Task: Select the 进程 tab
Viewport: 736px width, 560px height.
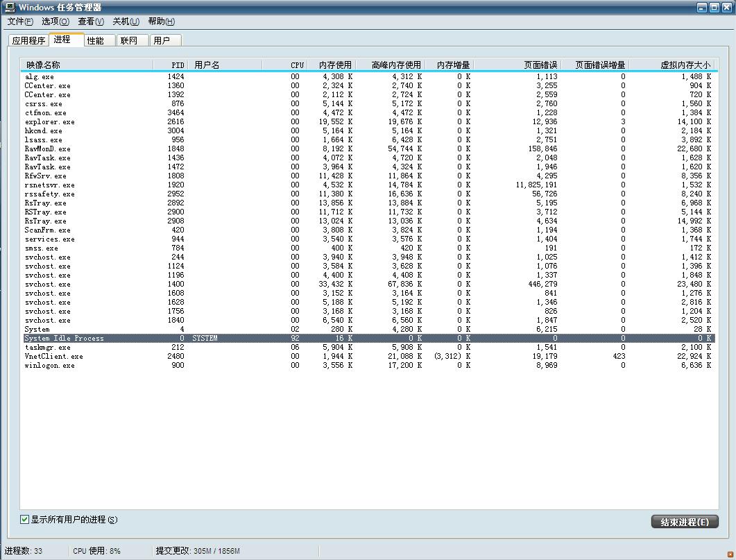Action: (66, 40)
